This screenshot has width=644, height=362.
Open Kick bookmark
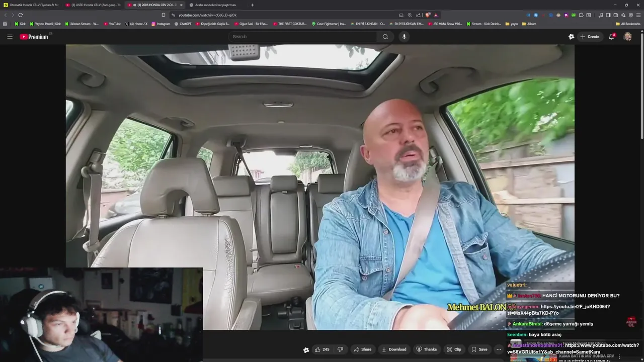coord(20,24)
